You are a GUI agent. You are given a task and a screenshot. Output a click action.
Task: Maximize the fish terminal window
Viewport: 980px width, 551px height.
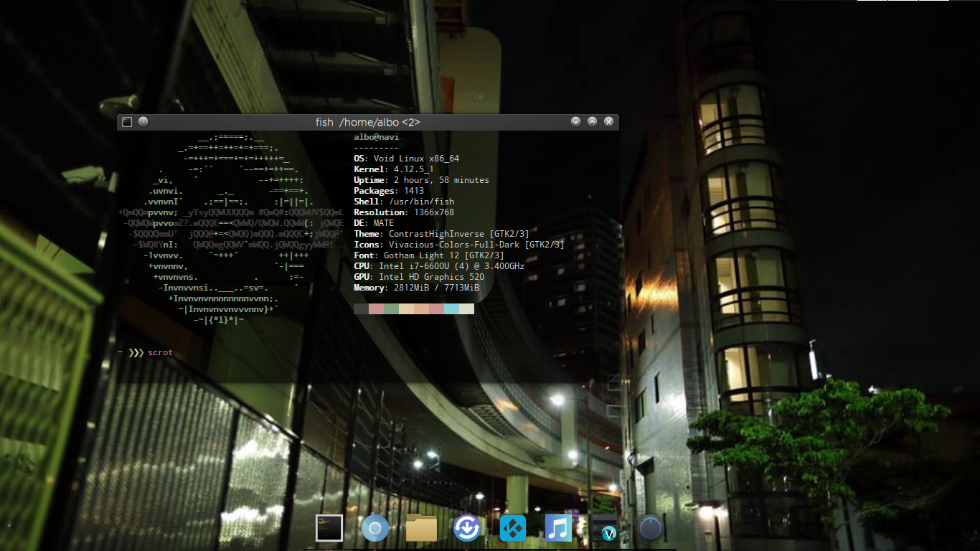click(x=592, y=122)
